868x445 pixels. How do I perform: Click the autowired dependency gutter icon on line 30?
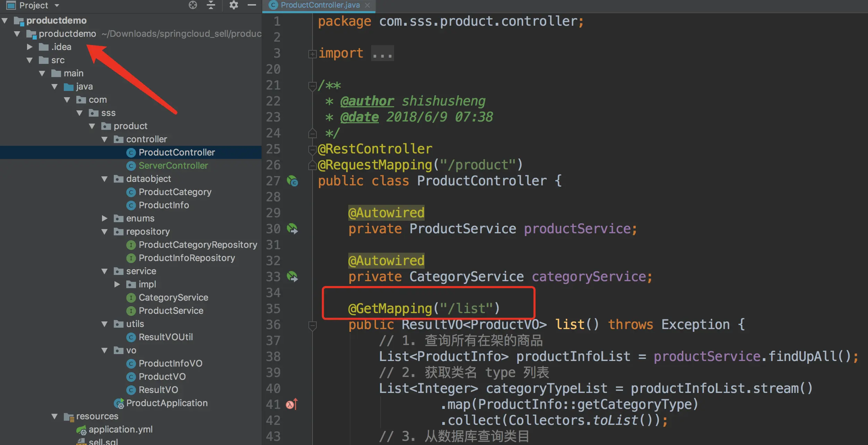pyautogui.click(x=292, y=229)
